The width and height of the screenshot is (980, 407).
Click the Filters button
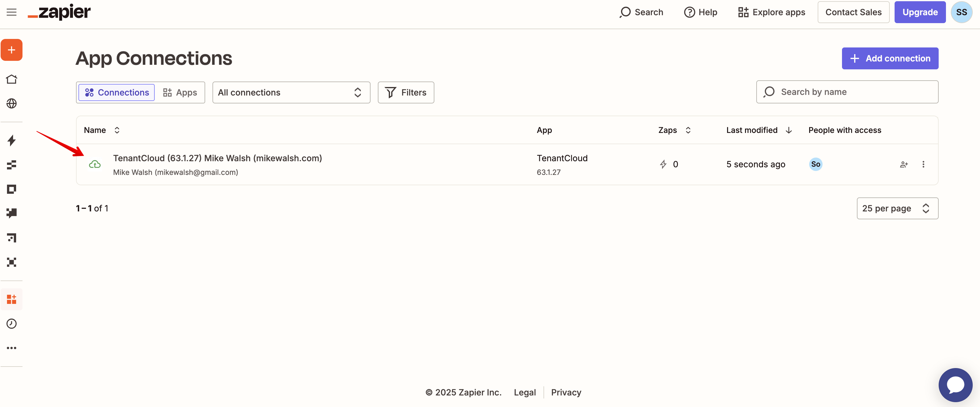pos(405,92)
